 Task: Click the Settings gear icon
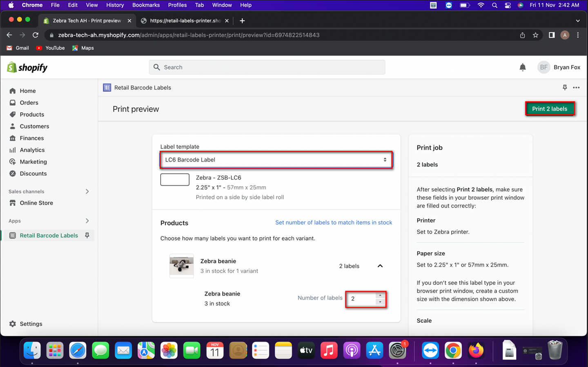pyautogui.click(x=13, y=324)
